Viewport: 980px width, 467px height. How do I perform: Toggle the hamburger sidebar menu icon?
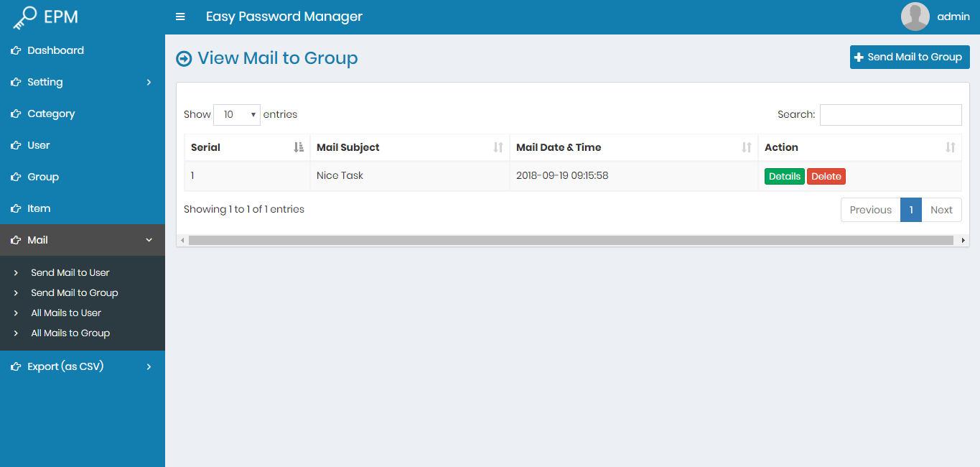[x=180, y=17]
